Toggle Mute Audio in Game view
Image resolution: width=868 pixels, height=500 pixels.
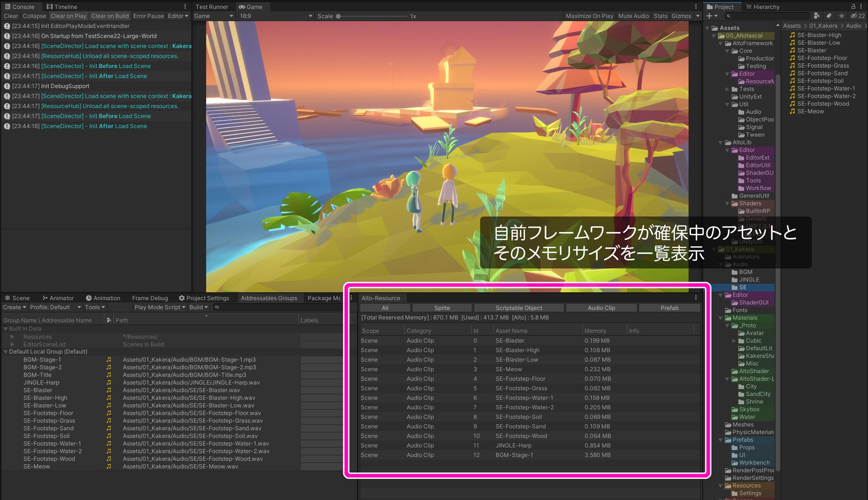633,16
